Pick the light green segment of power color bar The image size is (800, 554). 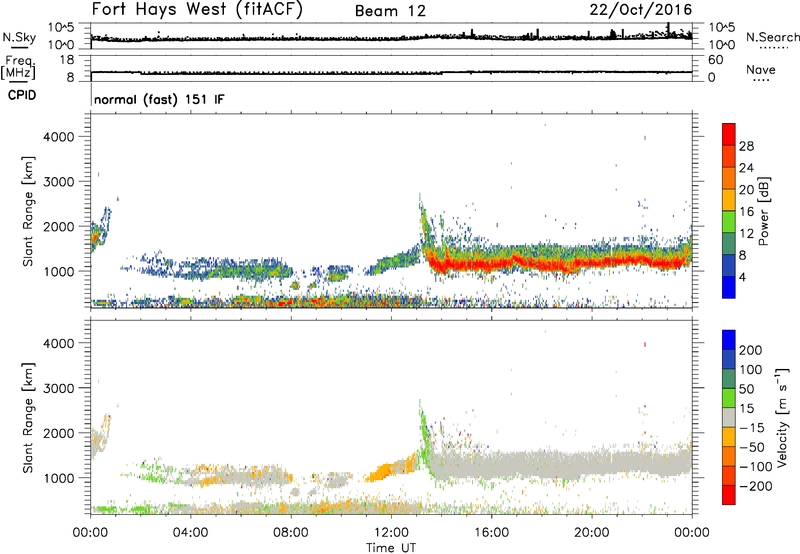(729, 222)
